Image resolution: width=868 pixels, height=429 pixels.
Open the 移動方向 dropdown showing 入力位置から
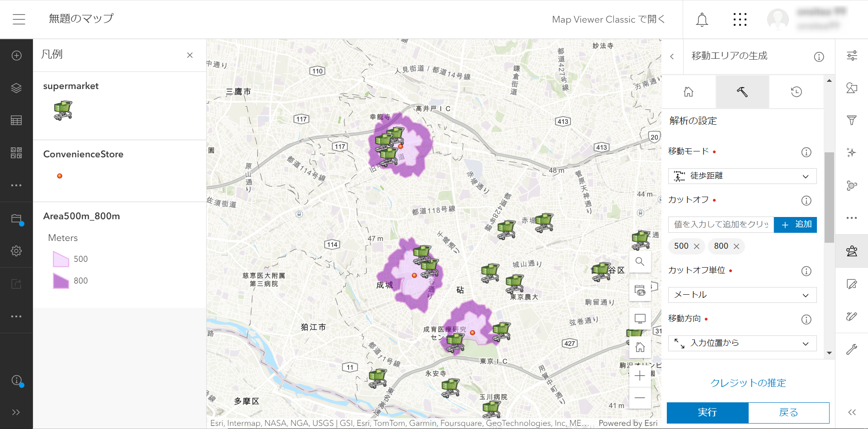tap(742, 343)
